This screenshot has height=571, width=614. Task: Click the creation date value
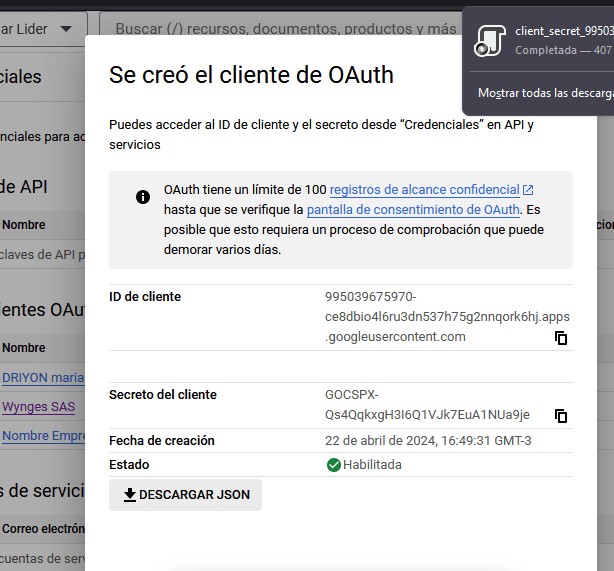pos(428,441)
